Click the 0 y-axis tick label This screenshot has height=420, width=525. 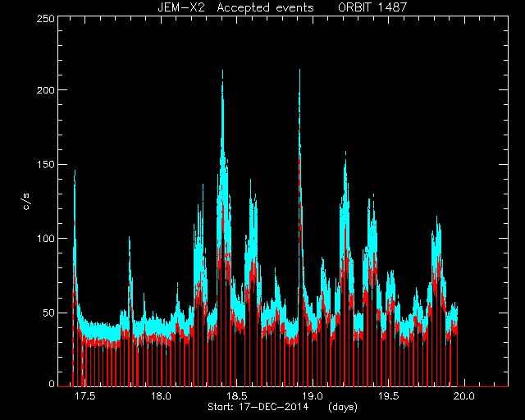tap(51, 383)
